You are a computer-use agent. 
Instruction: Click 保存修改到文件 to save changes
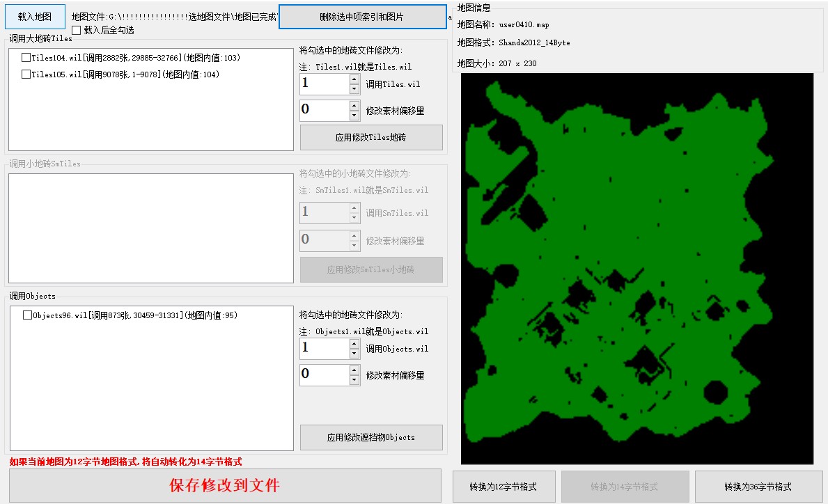click(225, 485)
